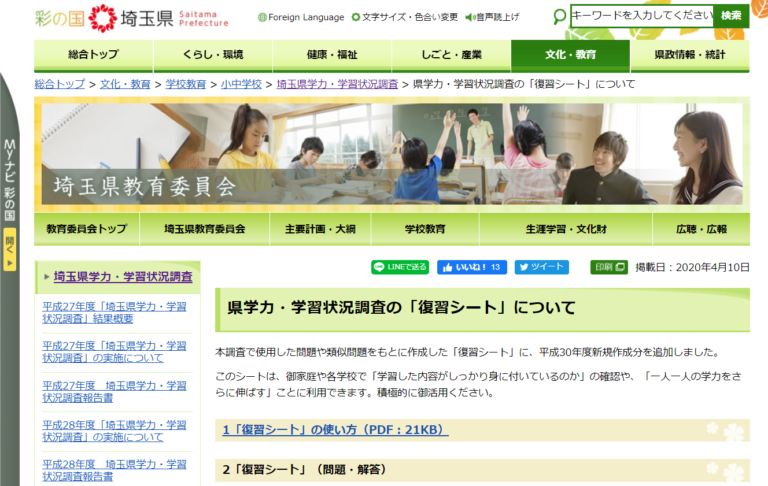The image size is (768, 486).
Task: Open the 総合トップ main nav tab
Action: tap(94, 55)
